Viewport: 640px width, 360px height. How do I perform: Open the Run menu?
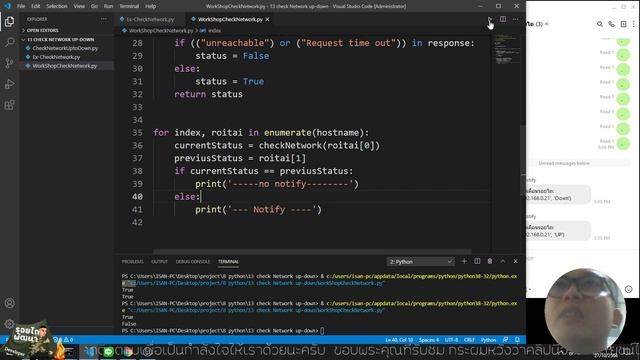click(108, 6)
